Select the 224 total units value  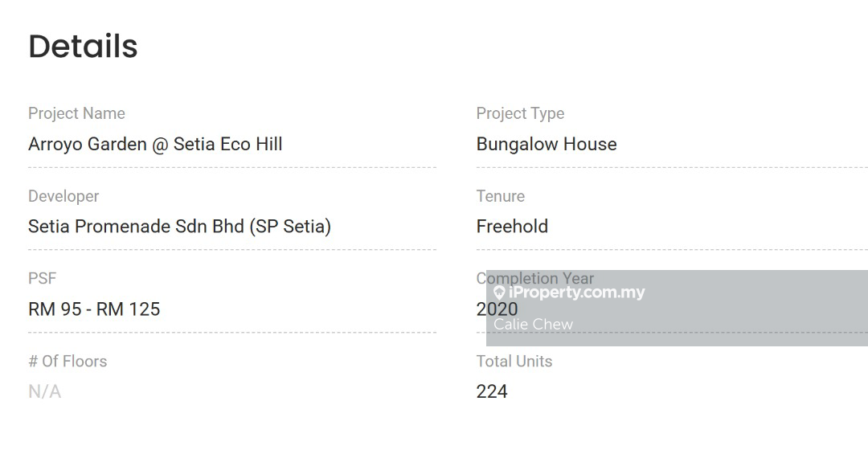[x=492, y=391]
